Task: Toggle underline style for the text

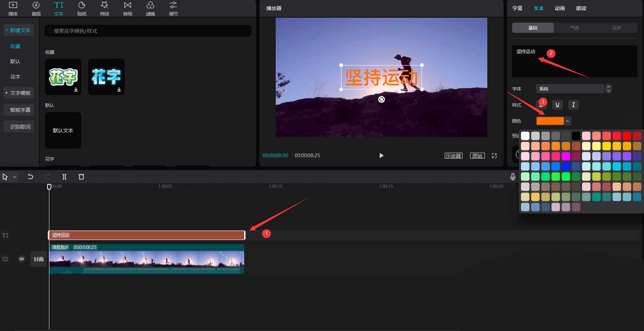Action: (x=557, y=105)
